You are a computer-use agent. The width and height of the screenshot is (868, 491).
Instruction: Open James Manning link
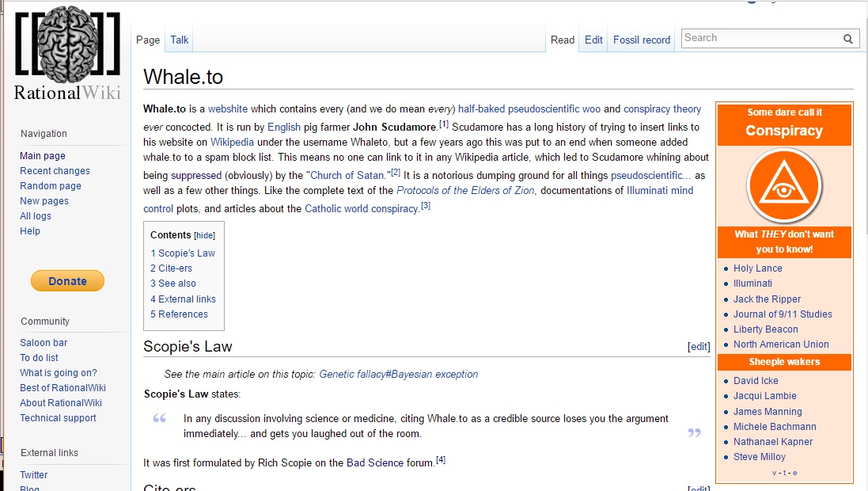coord(768,412)
